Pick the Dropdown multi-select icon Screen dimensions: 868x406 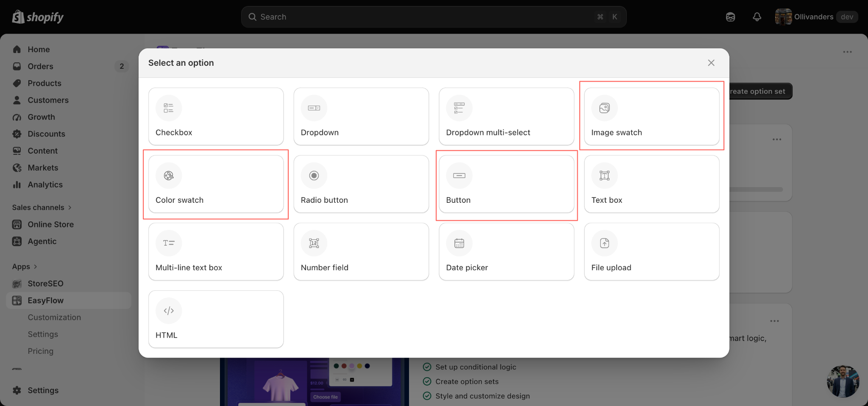click(459, 108)
